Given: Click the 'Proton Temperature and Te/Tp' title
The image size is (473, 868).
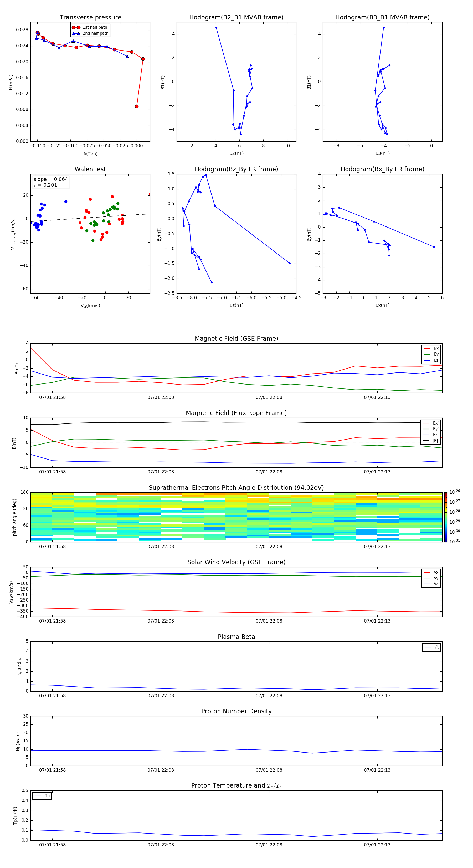Looking at the screenshot, I should pyautogui.click(x=236, y=785).
